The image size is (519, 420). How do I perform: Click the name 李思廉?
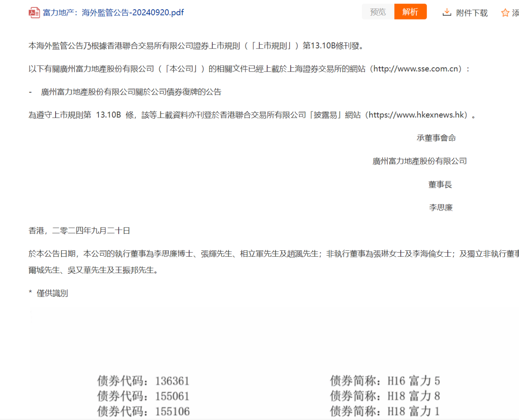click(441, 208)
